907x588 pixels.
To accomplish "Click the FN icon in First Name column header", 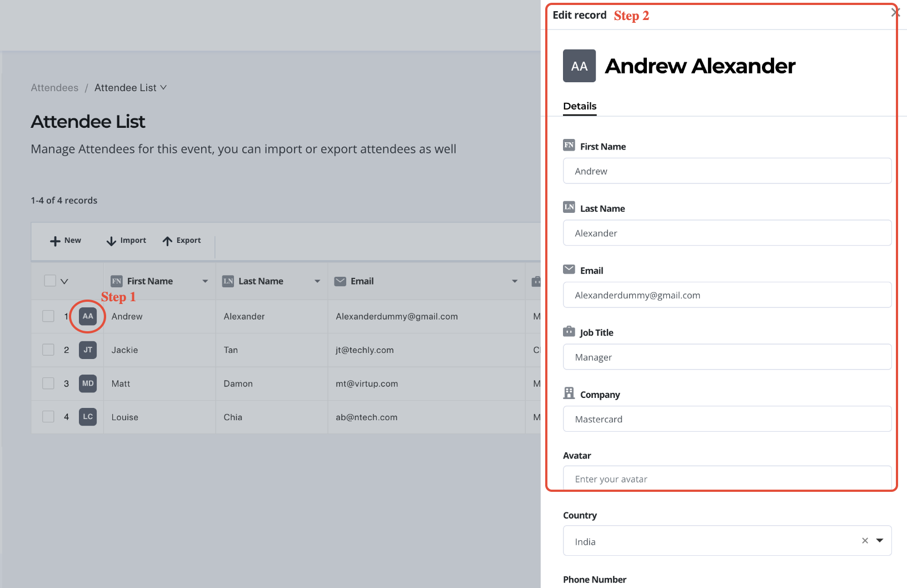I will point(117,281).
